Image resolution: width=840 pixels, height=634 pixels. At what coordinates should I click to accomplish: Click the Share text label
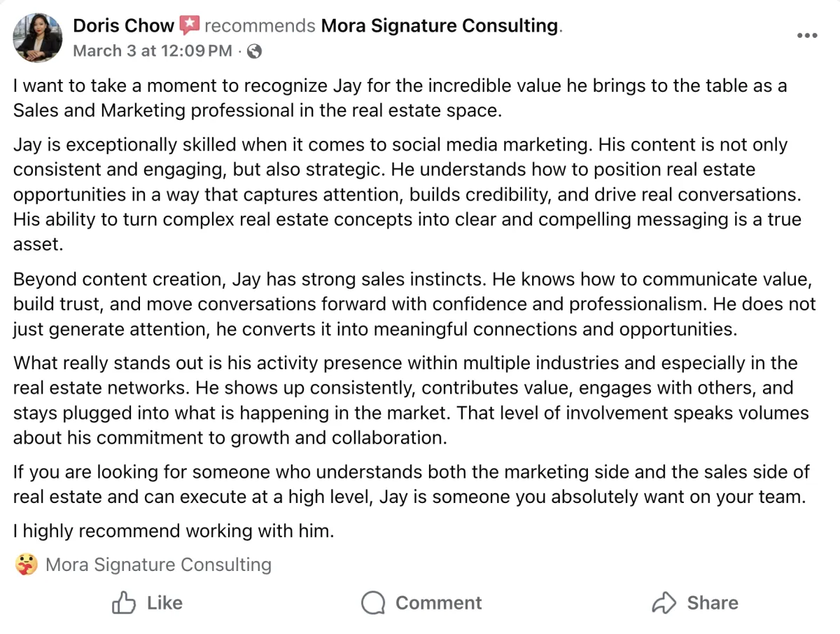(712, 602)
